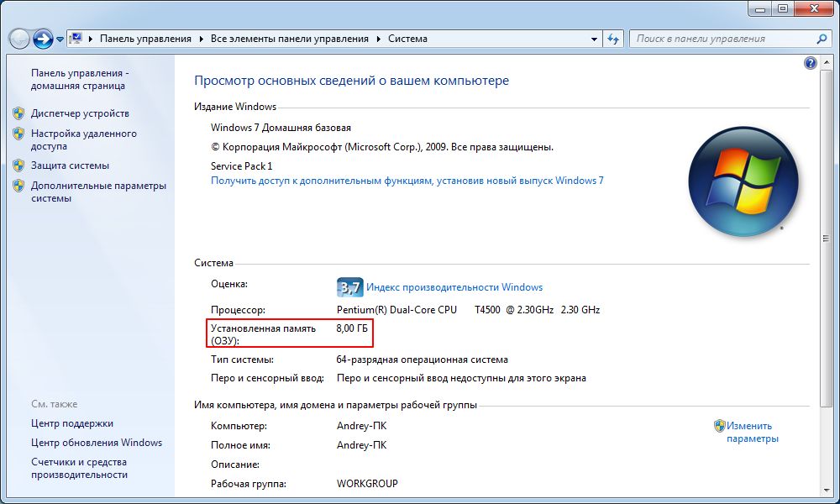Click 'Изменить параметры' link

752,433
